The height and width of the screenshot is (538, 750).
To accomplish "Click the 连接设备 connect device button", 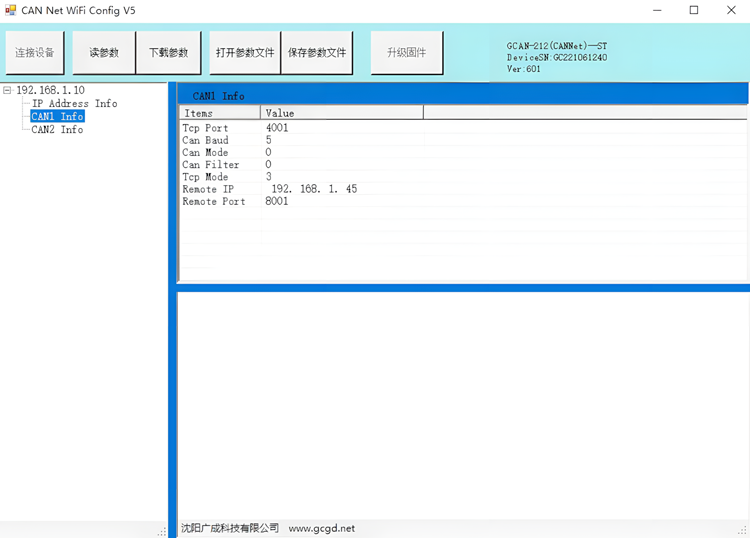I will pyautogui.click(x=35, y=53).
